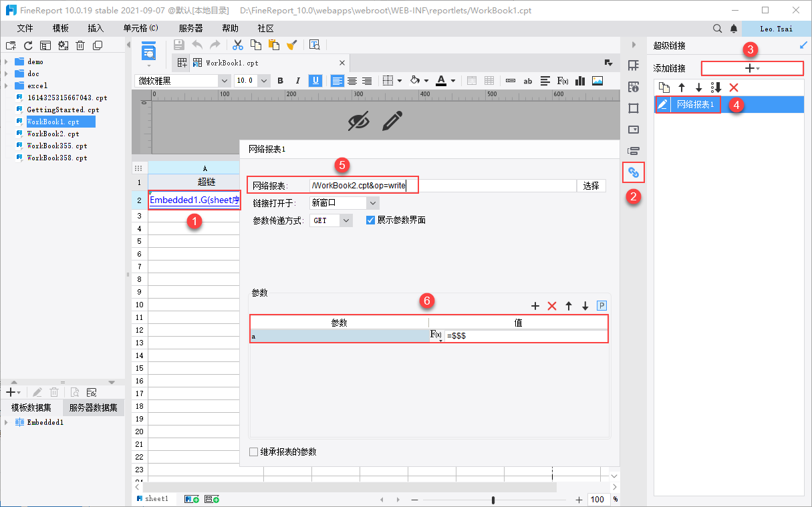Click the 添加链接 plus button

[x=752, y=68]
